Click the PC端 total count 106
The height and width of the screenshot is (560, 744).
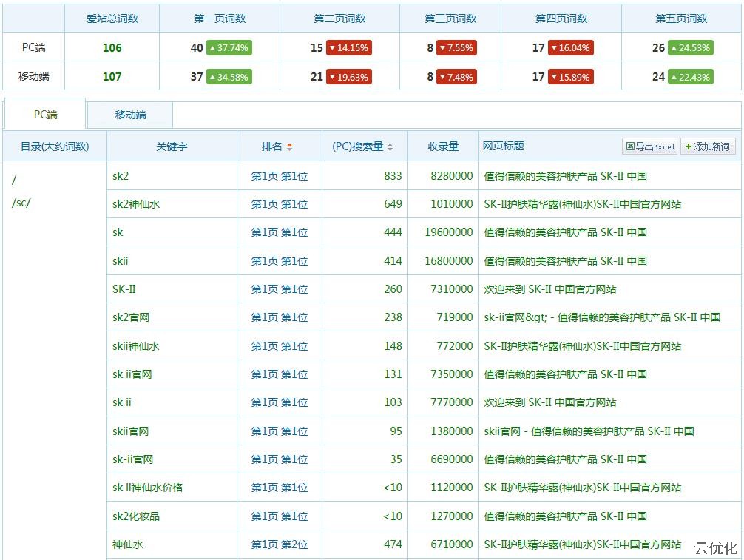tap(112, 48)
